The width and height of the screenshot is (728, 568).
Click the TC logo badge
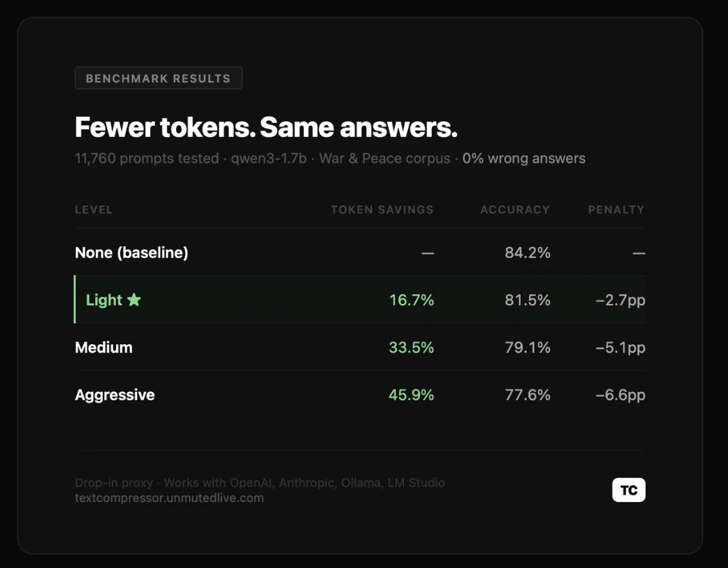point(629,490)
